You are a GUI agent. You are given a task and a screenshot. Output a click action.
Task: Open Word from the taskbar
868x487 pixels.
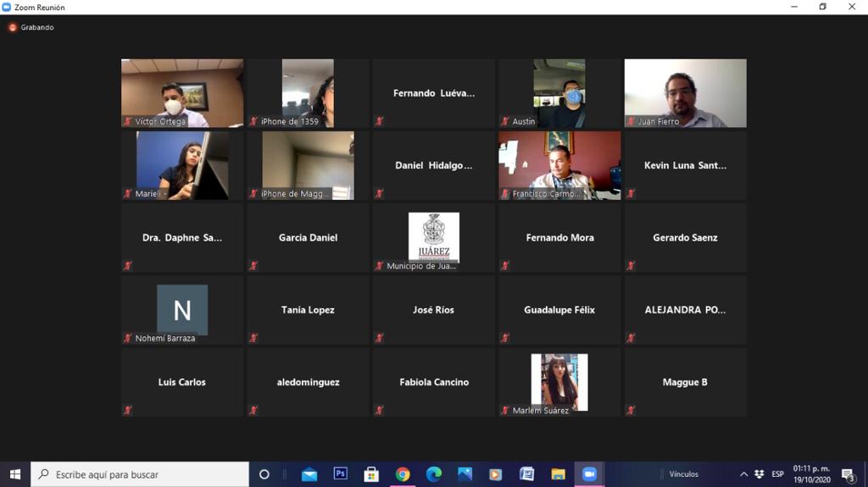[x=526, y=474]
